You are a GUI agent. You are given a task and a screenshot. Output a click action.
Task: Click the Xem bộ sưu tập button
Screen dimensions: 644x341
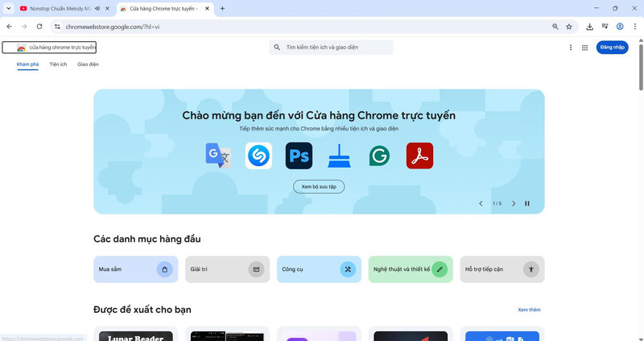point(319,187)
